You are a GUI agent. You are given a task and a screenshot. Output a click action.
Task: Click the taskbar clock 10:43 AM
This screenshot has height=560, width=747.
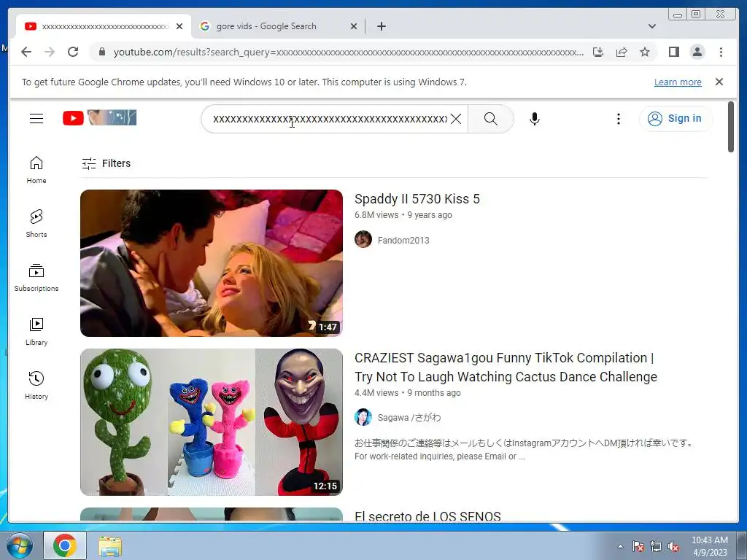pos(710,545)
